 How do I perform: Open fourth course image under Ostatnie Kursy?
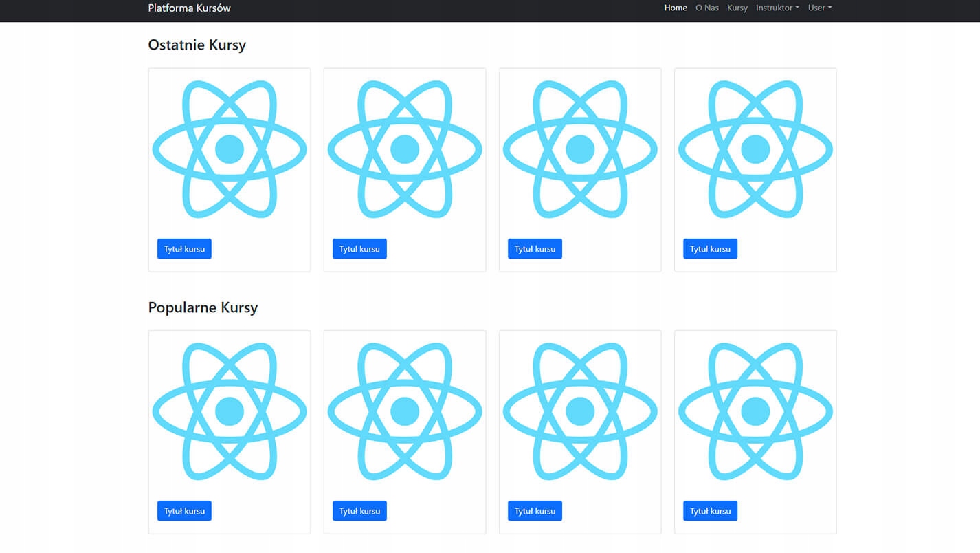pos(755,149)
